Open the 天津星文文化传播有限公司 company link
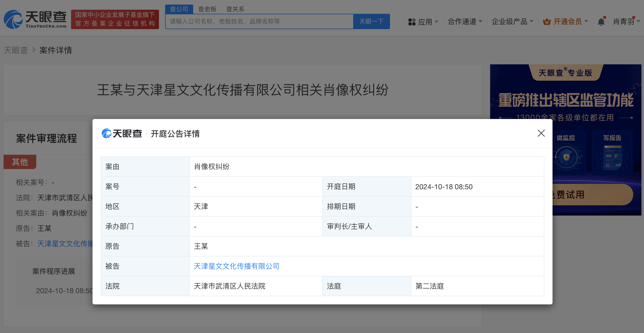The width and height of the screenshot is (644, 333). (x=236, y=266)
